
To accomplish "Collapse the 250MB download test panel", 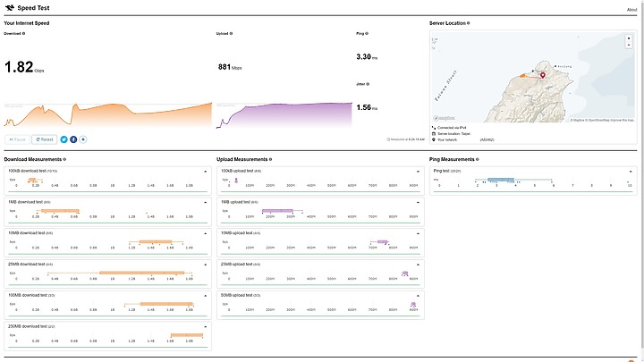I will (206, 327).
